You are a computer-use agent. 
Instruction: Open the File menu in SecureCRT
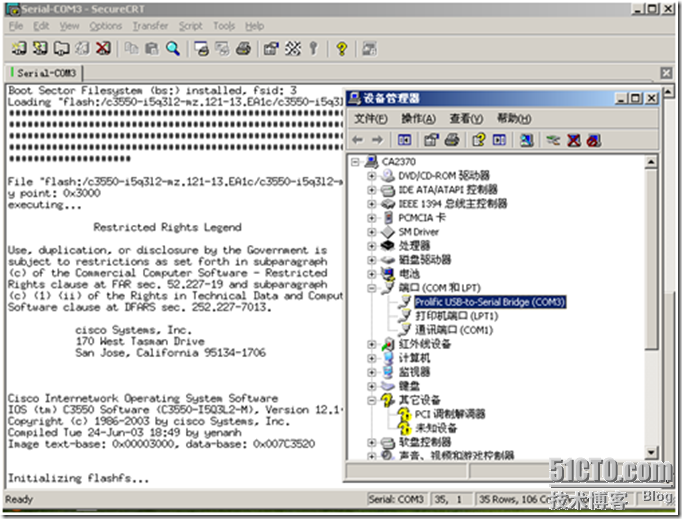tap(16, 26)
